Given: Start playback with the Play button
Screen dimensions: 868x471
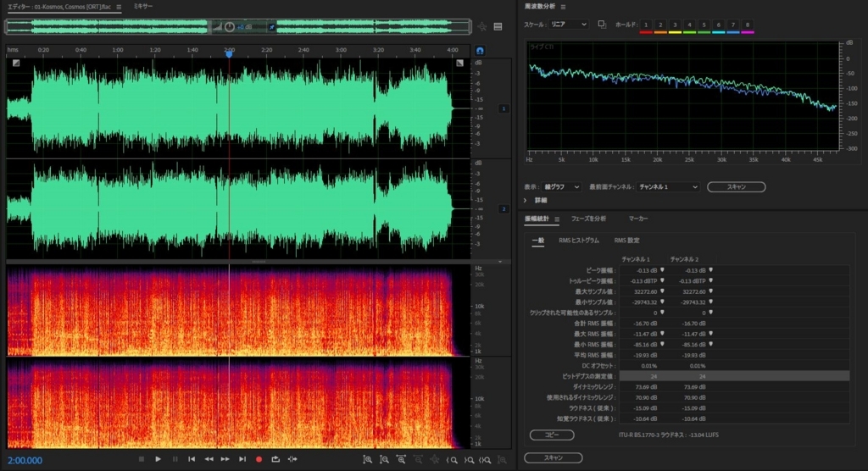Looking at the screenshot, I should pos(158,459).
